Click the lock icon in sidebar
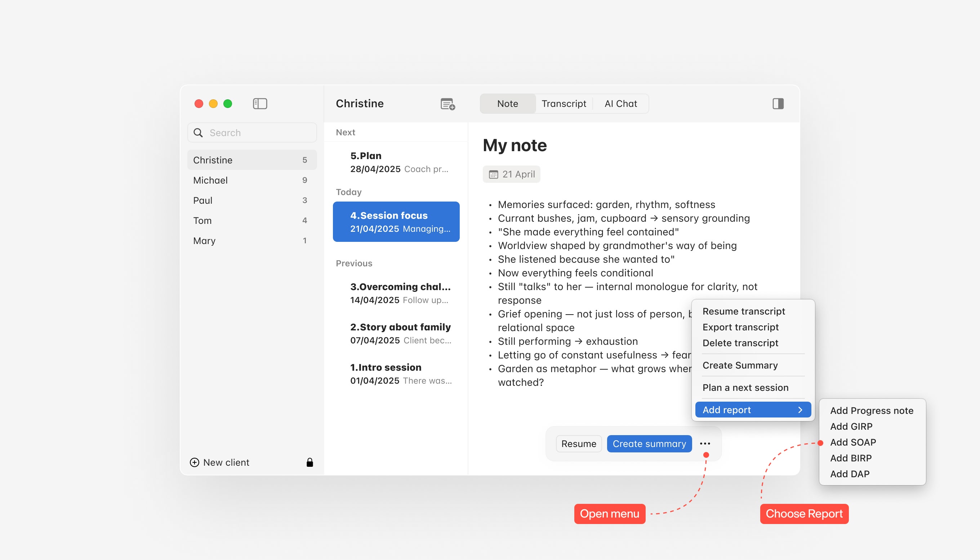 pyautogui.click(x=309, y=462)
